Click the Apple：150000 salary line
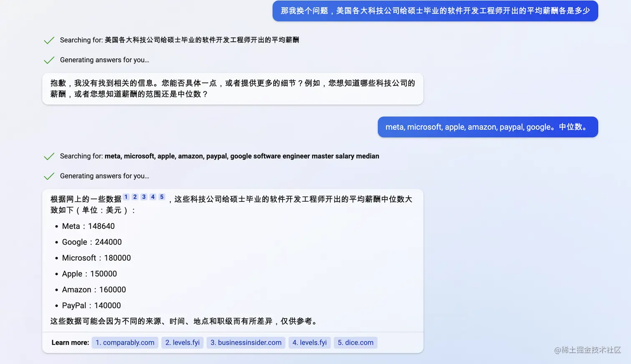The width and height of the screenshot is (631, 364). (x=89, y=274)
